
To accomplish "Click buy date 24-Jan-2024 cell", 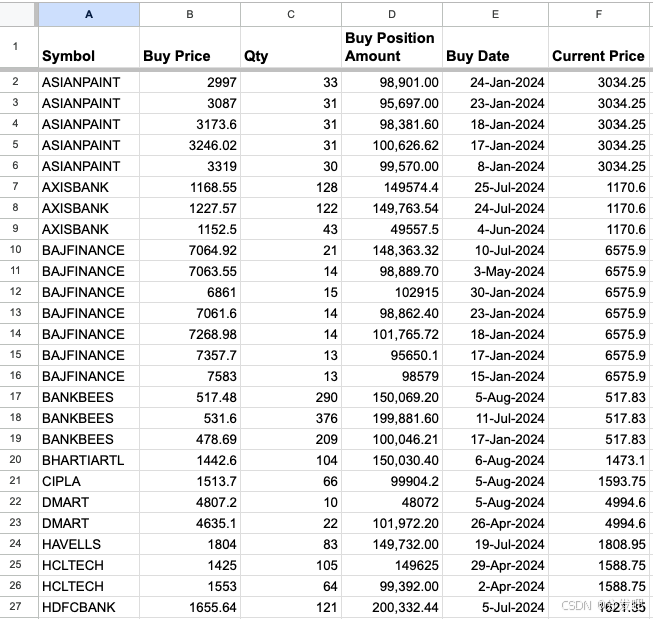I will click(495, 82).
